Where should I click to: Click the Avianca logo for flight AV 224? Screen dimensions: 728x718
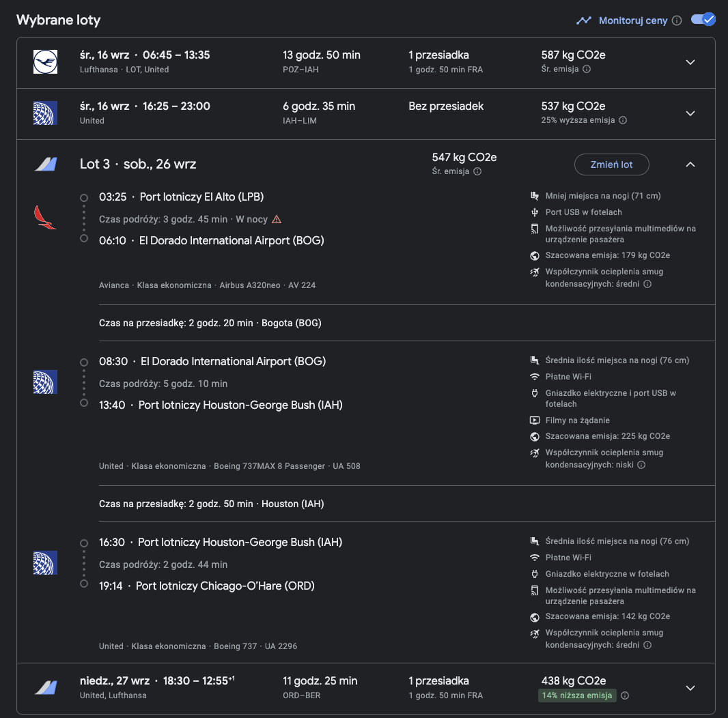[x=45, y=218]
